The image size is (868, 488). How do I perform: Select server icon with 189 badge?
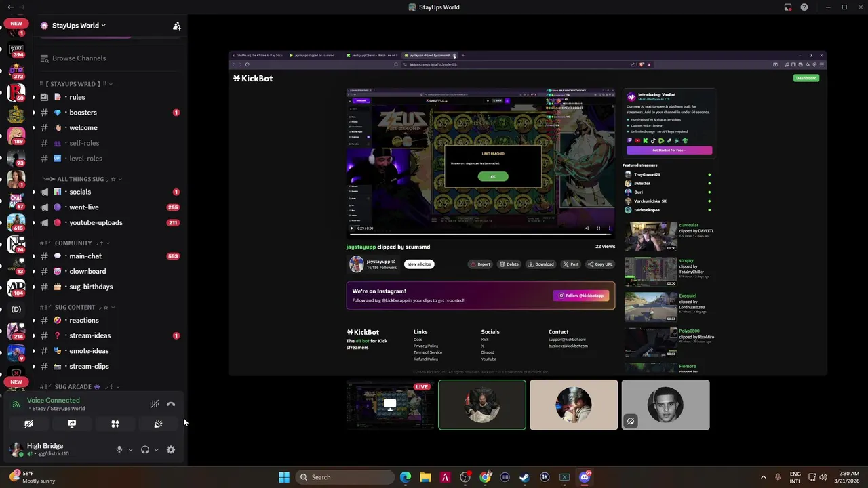point(16,136)
